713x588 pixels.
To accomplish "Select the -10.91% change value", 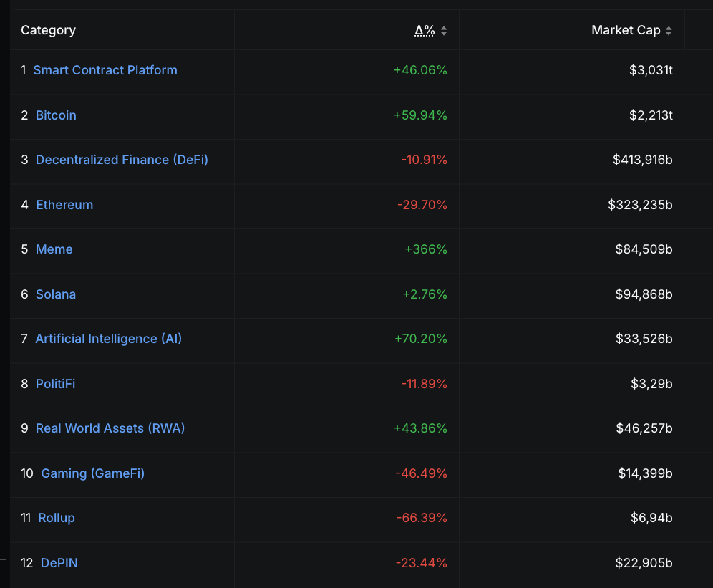I will pos(425,160).
